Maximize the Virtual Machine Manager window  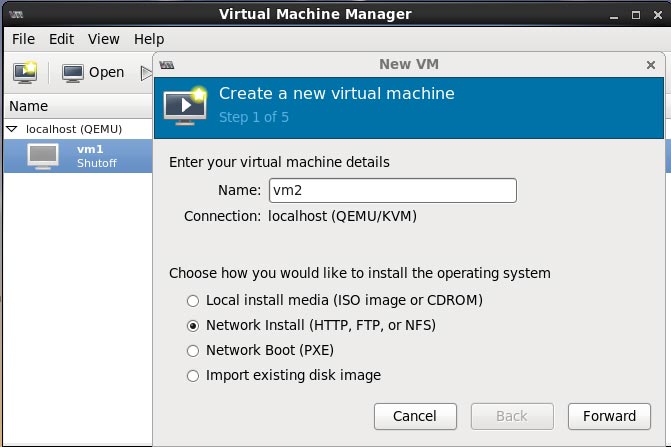633,14
